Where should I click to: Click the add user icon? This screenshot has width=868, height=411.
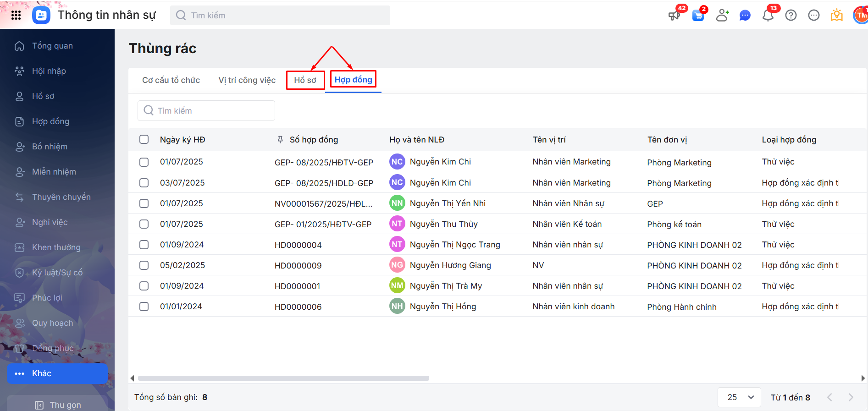(x=722, y=16)
